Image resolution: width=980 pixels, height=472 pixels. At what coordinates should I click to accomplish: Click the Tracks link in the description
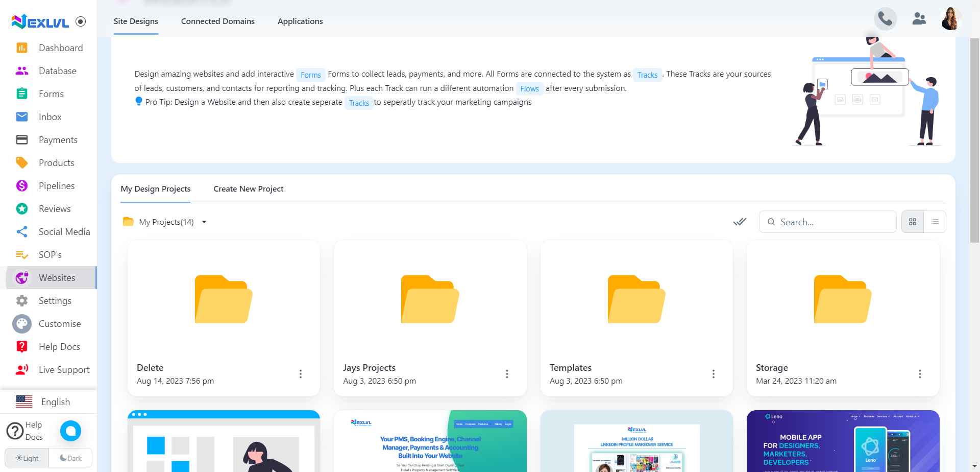coord(647,75)
